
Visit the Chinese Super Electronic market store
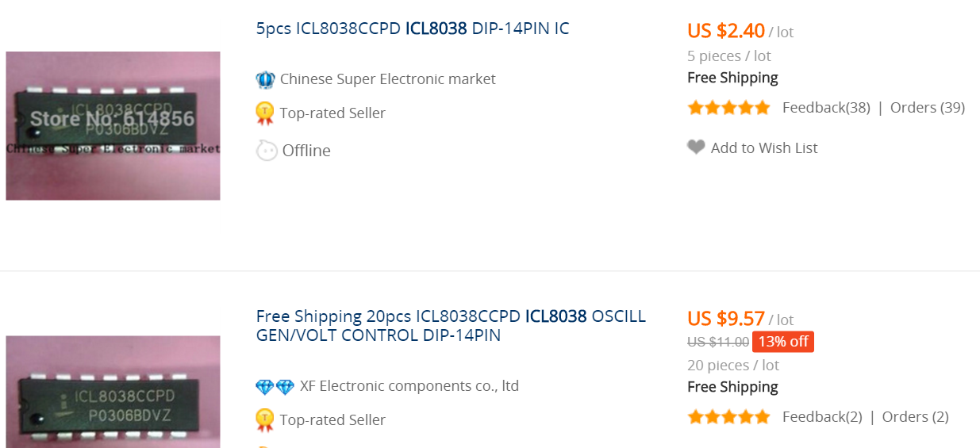(x=387, y=79)
